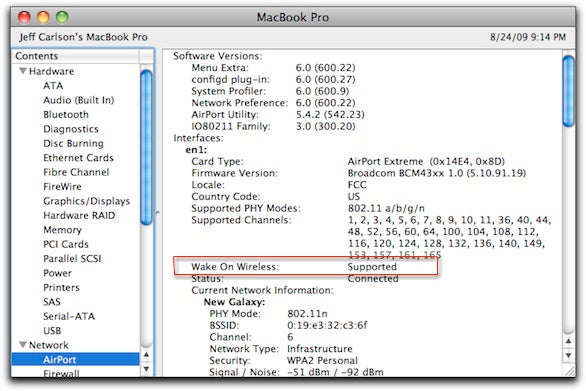The image size is (586, 391).
Task: Open Printers hardware entry
Action: [x=61, y=287]
